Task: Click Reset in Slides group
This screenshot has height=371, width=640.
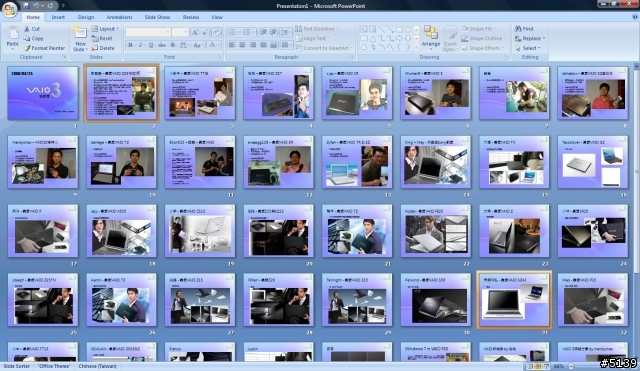Action: (x=102, y=38)
